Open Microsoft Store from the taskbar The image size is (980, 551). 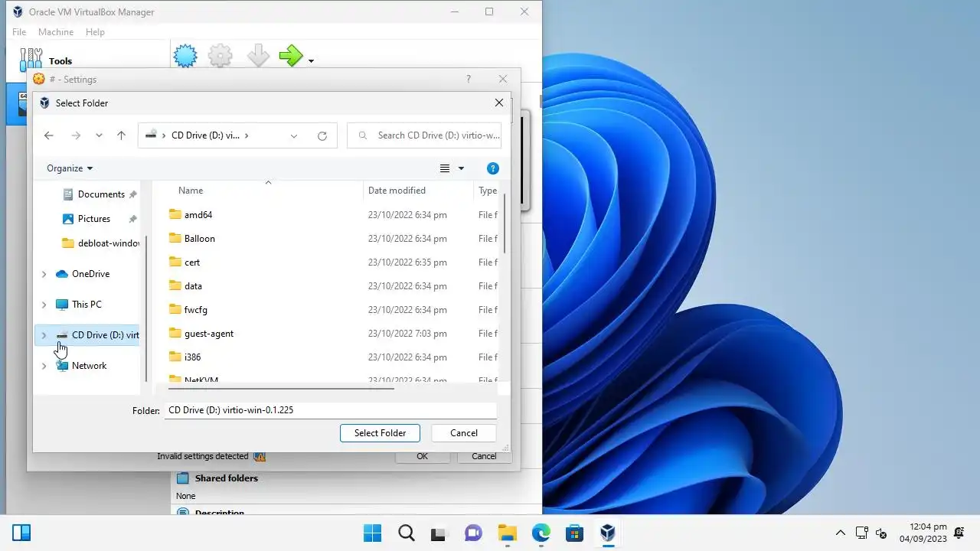574,533
